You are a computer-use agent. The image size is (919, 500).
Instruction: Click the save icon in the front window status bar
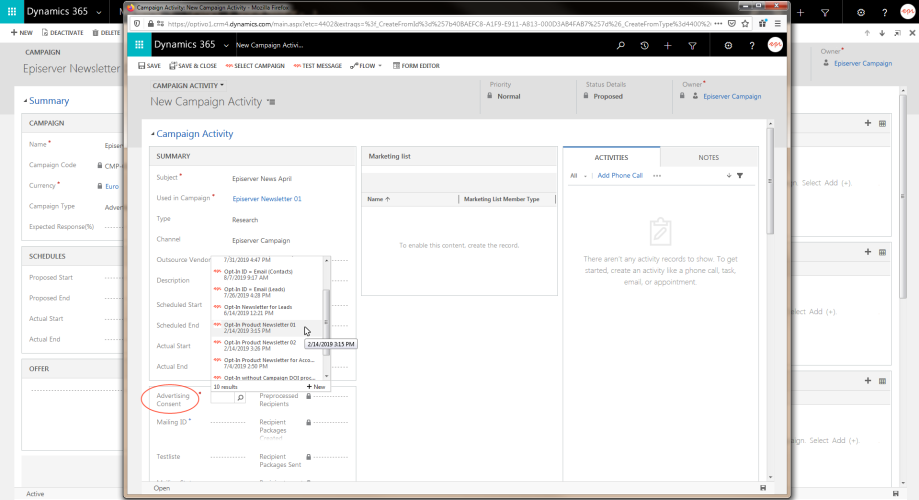(763, 488)
